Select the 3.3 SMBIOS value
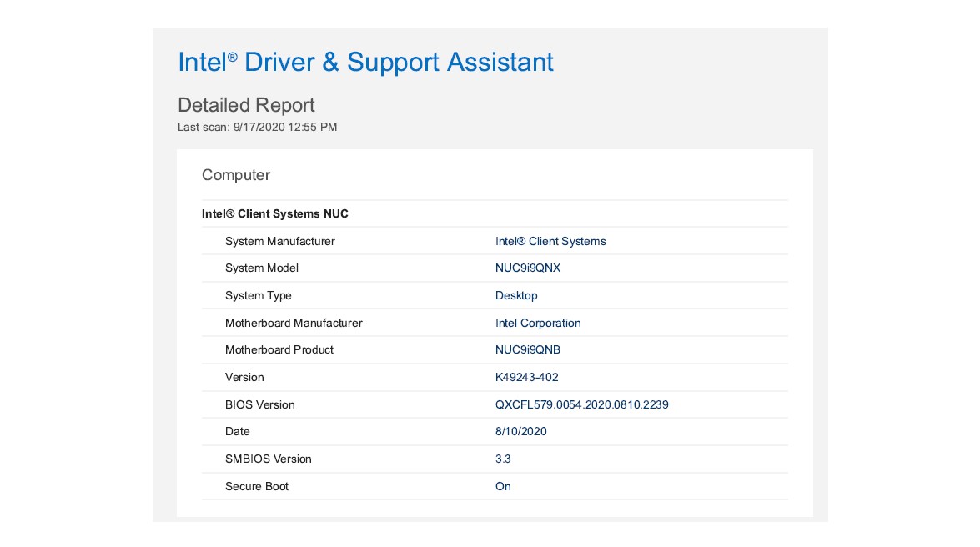Image resolution: width=980 pixels, height=547 pixels. pos(503,459)
